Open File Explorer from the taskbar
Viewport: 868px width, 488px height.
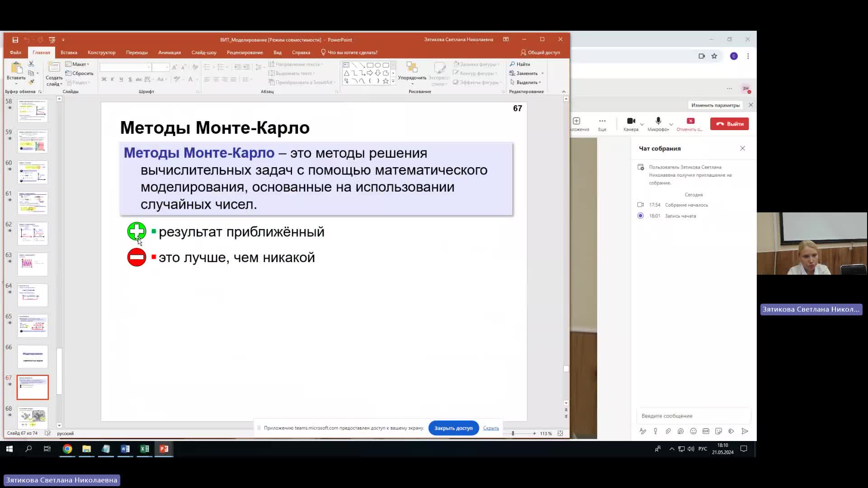coord(86,449)
